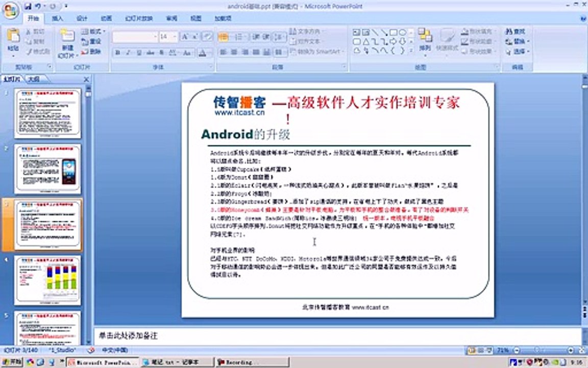The height and width of the screenshot is (368, 588).
Task: Select the rectangle shape in the gallery
Action: pyautogui.click(x=394, y=33)
